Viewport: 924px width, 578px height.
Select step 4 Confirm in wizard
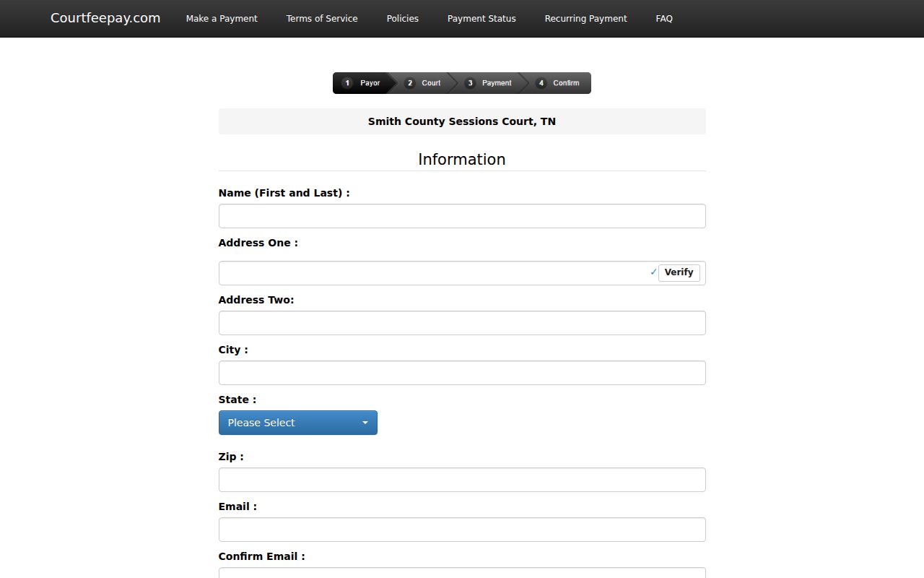click(x=558, y=83)
